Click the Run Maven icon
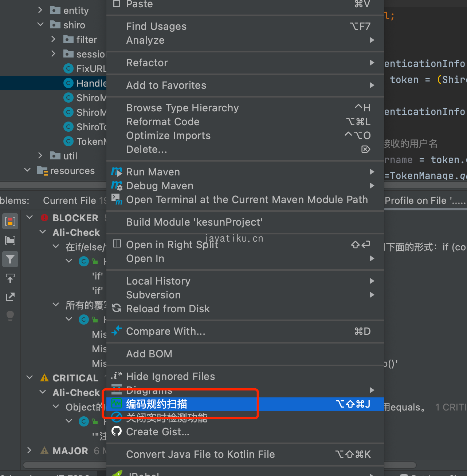Viewport: 467px width, 476px height. click(x=117, y=171)
